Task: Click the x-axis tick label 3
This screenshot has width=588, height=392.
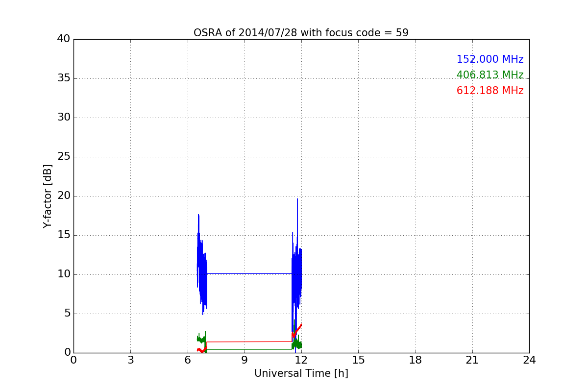Action: pos(130,360)
